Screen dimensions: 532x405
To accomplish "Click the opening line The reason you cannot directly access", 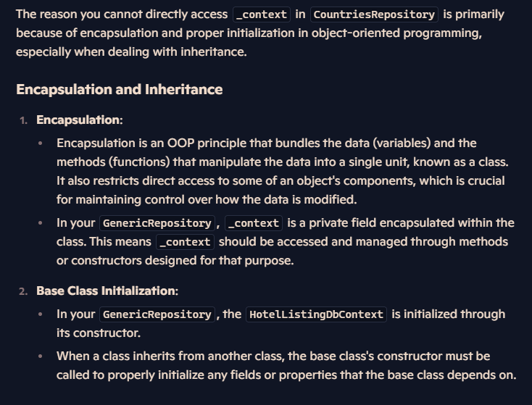I will [x=122, y=14].
